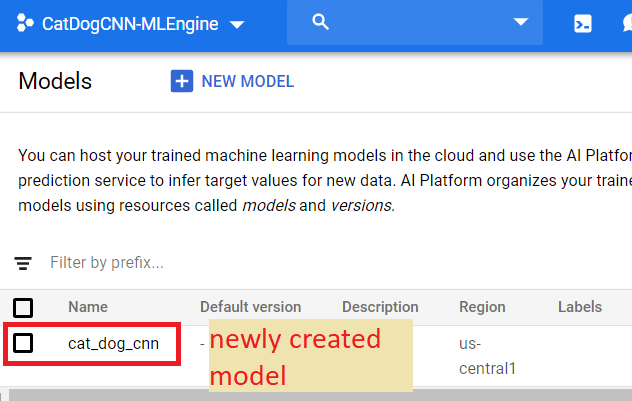Click the plus icon beside NEW MODEL

click(x=181, y=81)
